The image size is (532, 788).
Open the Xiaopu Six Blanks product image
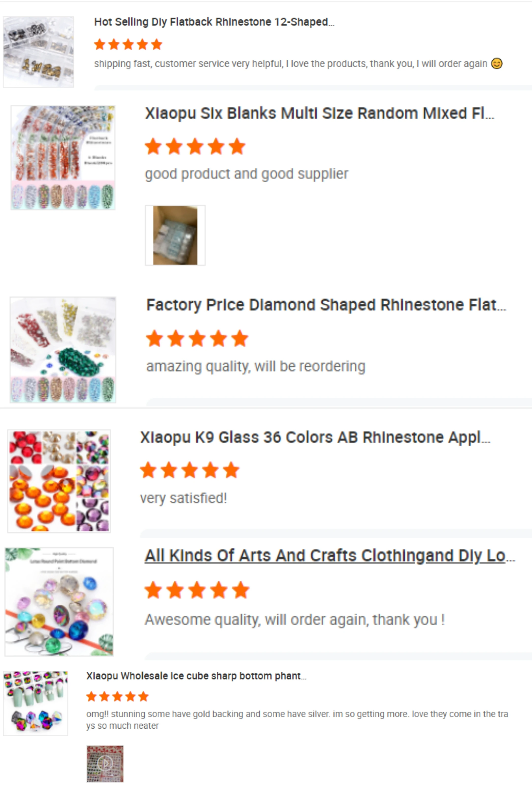[x=63, y=158]
